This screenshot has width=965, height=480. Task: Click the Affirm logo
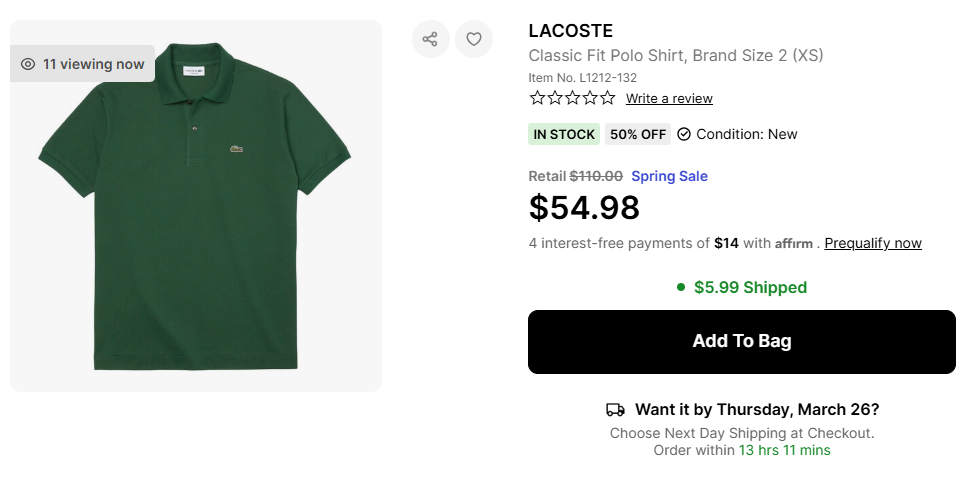tap(794, 243)
